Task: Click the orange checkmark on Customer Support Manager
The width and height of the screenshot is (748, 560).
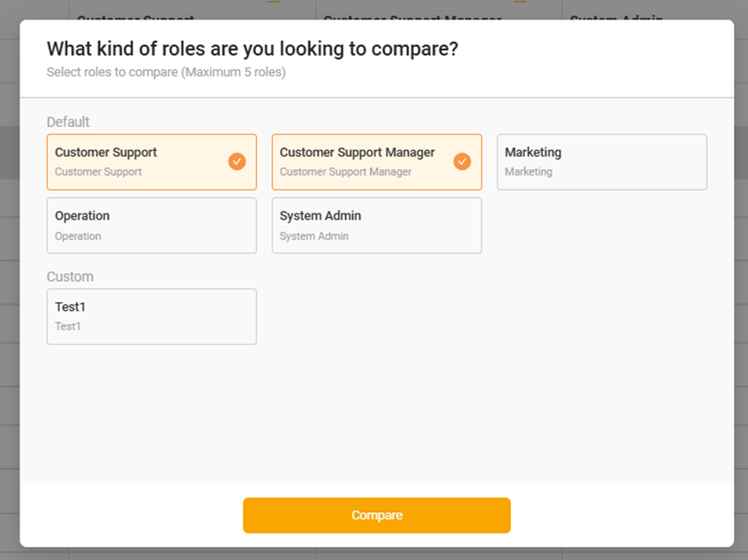Action: point(462,162)
